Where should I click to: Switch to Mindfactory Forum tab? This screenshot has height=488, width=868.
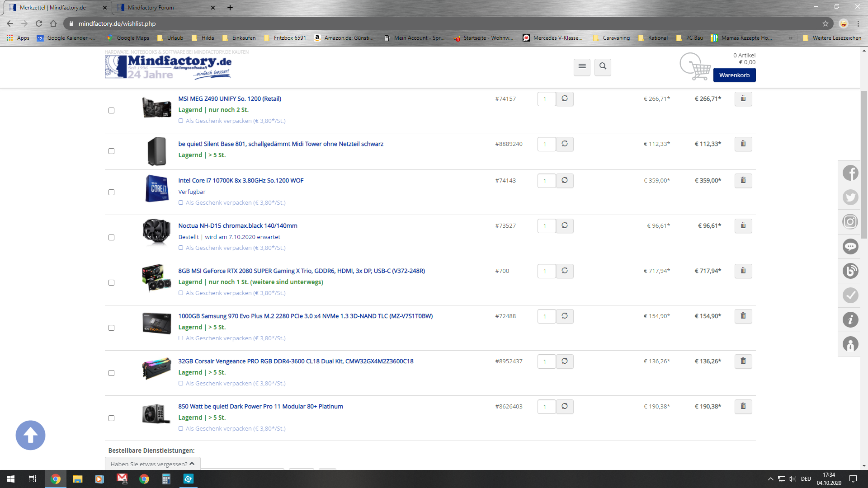(x=165, y=8)
